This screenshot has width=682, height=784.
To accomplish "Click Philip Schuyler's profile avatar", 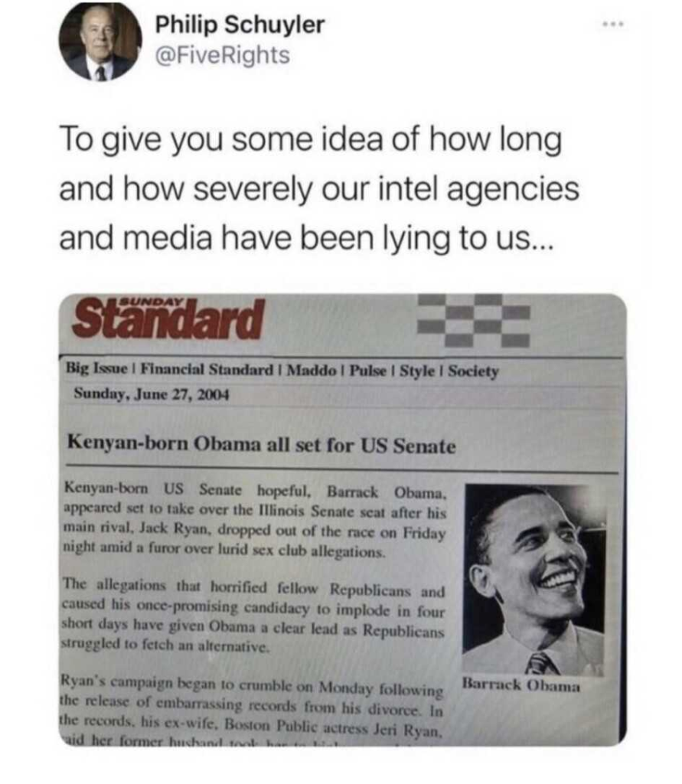I will click(x=100, y=43).
